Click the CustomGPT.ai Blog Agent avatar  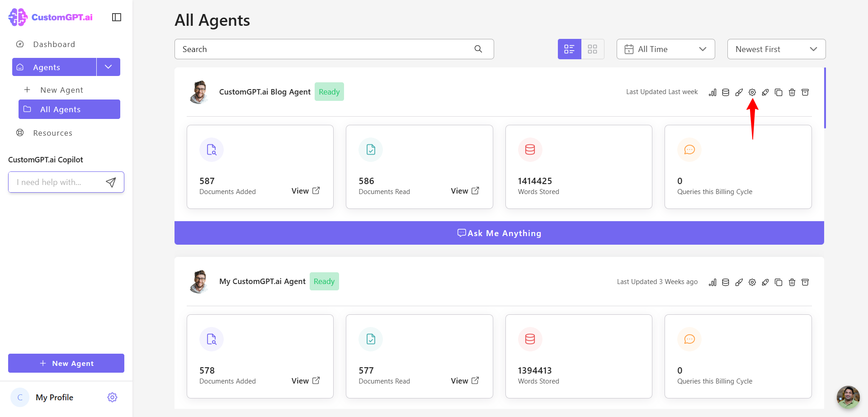coord(199,92)
